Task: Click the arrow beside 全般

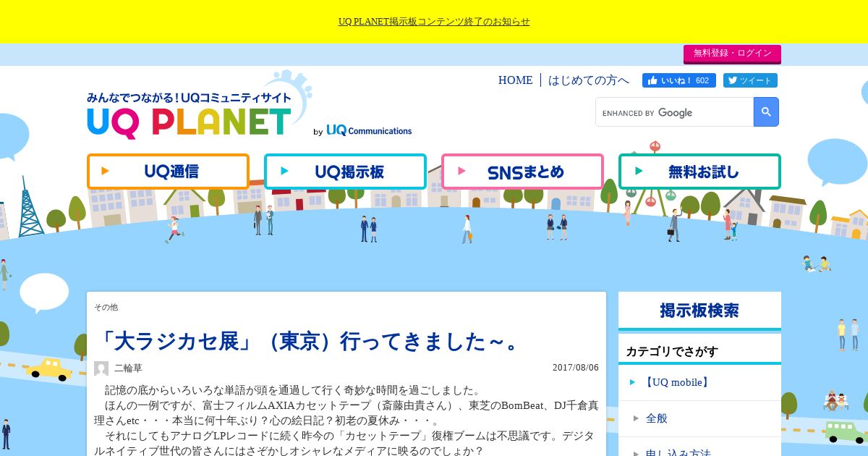Action: pyautogui.click(x=636, y=418)
